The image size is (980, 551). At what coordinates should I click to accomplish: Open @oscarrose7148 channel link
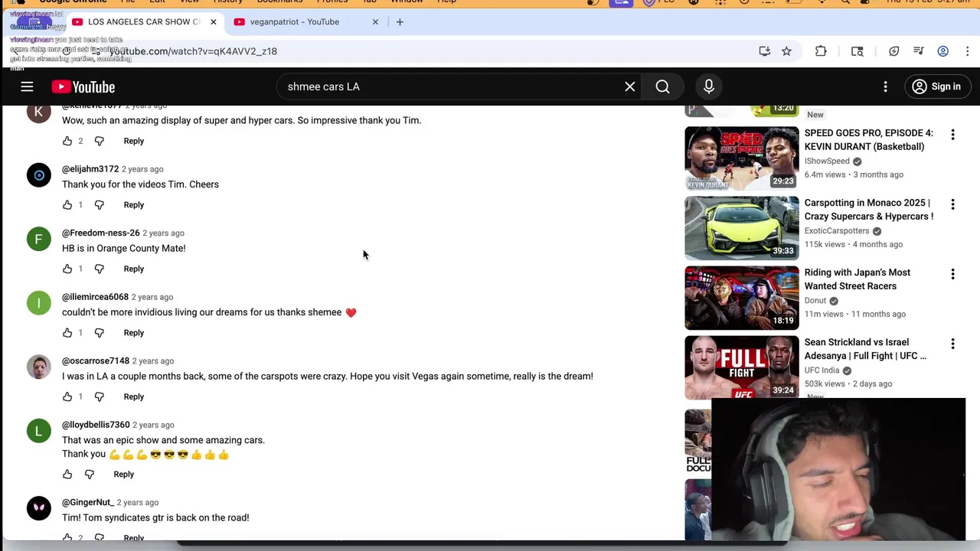pyautogui.click(x=96, y=360)
